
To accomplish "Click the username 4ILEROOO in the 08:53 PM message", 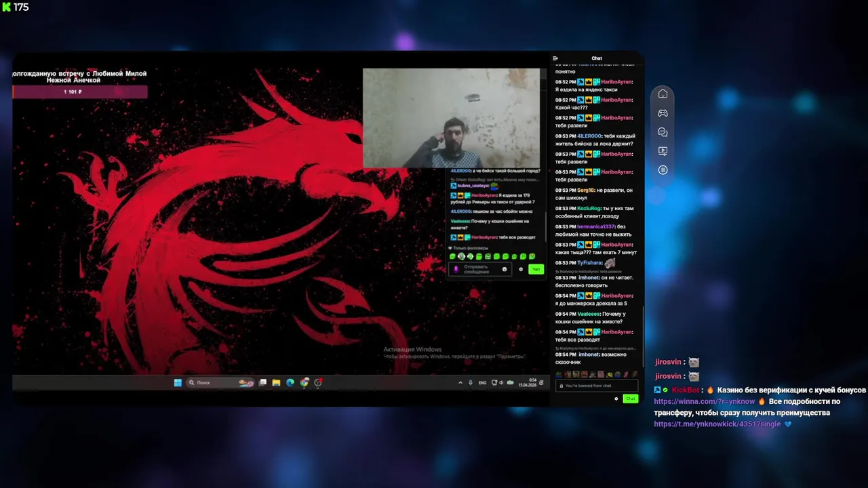I will 589,136.
